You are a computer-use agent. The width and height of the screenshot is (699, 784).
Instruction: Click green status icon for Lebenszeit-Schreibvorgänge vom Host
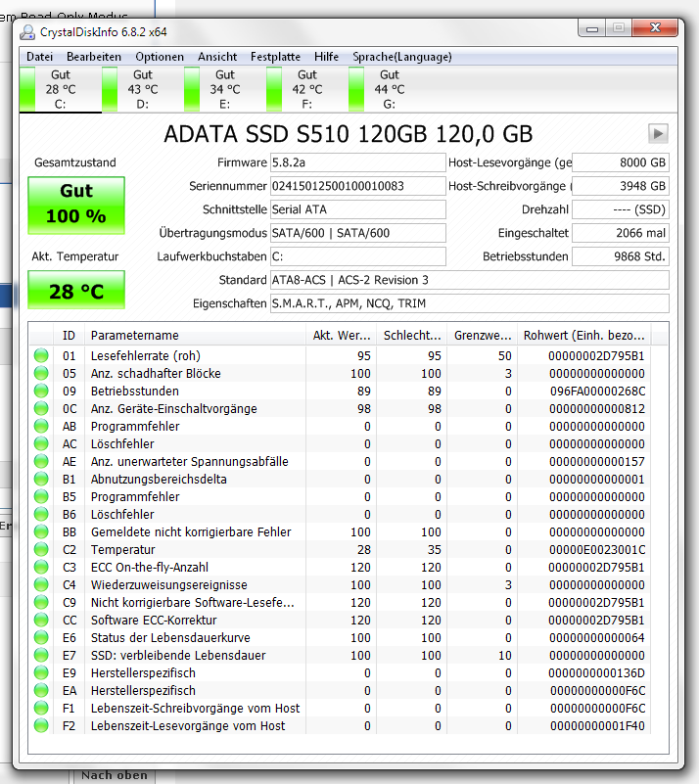[x=41, y=708]
